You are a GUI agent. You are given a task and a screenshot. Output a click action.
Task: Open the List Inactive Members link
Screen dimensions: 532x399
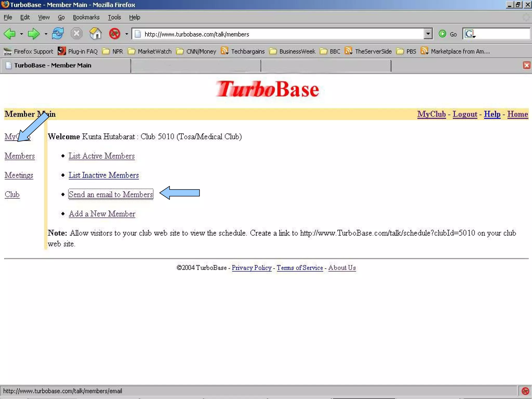click(x=103, y=175)
